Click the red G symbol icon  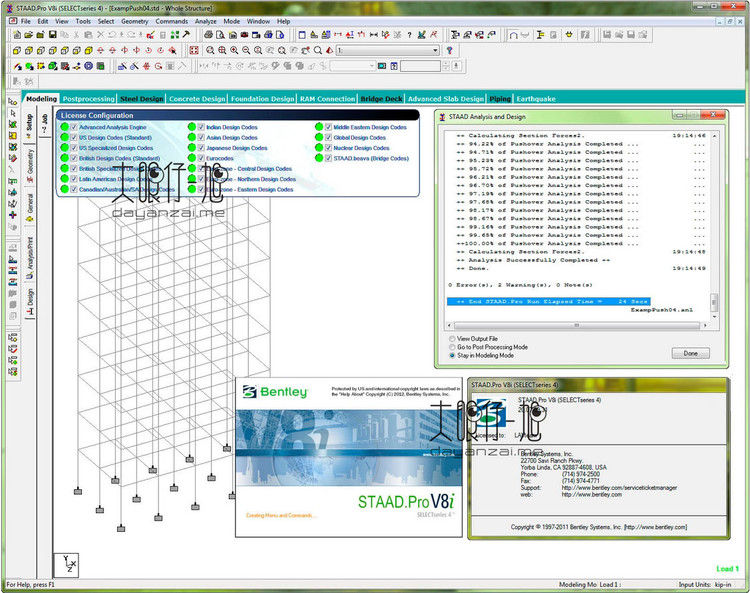(x=158, y=66)
